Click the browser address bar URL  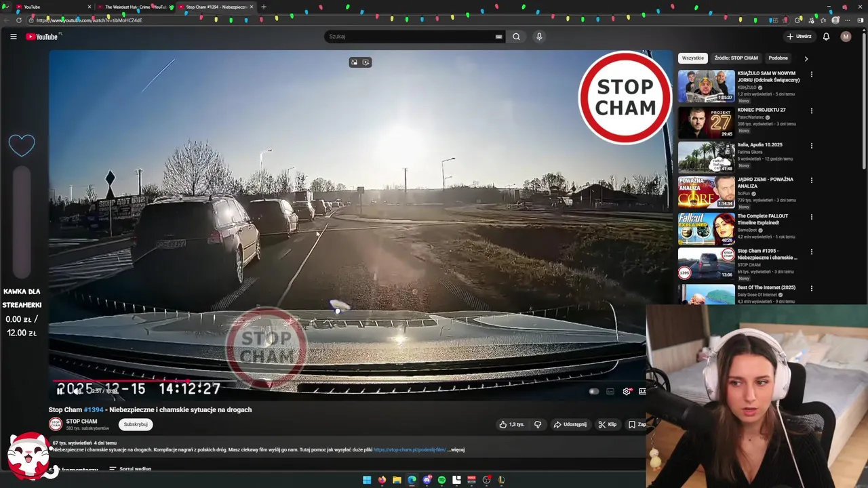pos(89,20)
